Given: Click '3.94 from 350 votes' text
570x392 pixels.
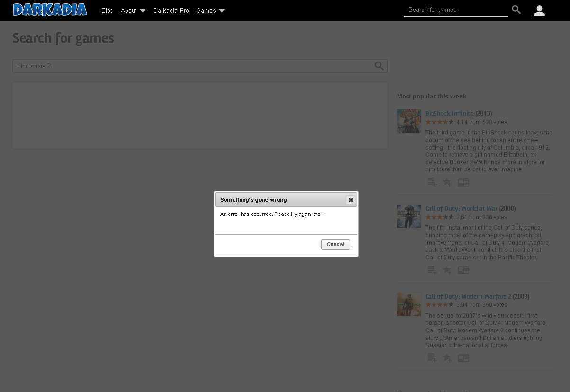Looking at the screenshot, I should [482, 305].
